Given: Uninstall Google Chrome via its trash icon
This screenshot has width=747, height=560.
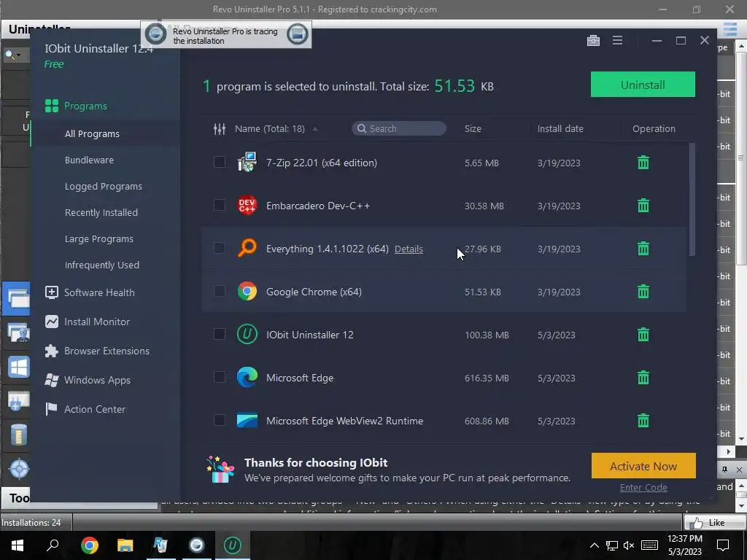Looking at the screenshot, I should click(x=643, y=292).
